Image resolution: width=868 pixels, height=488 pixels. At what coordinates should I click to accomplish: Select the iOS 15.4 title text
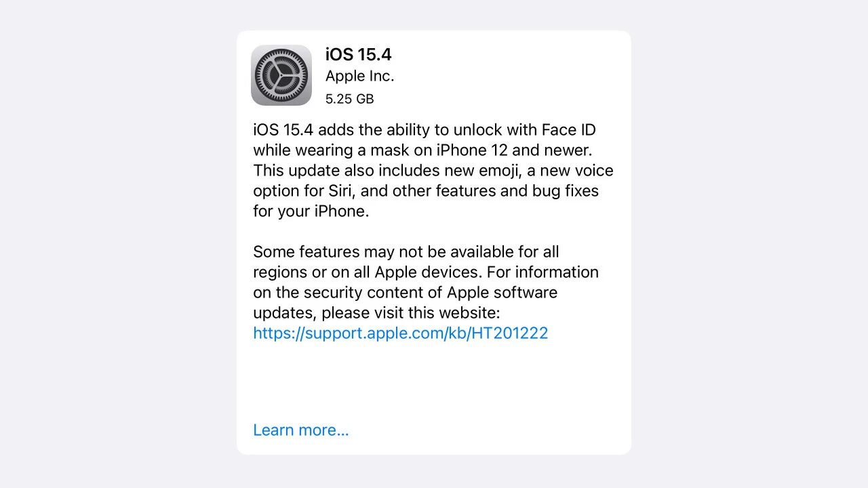click(x=358, y=54)
